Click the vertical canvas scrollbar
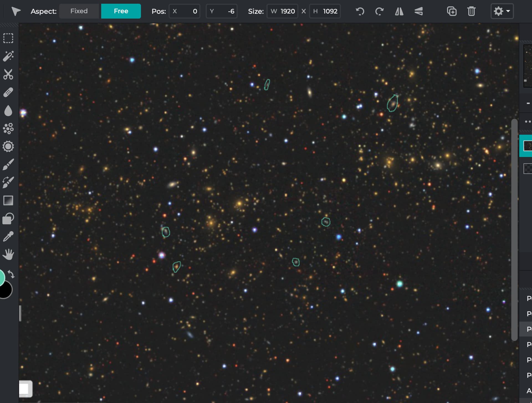Viewport: 532px width, 403px height. pyautogui.click(x=514, y=230)
